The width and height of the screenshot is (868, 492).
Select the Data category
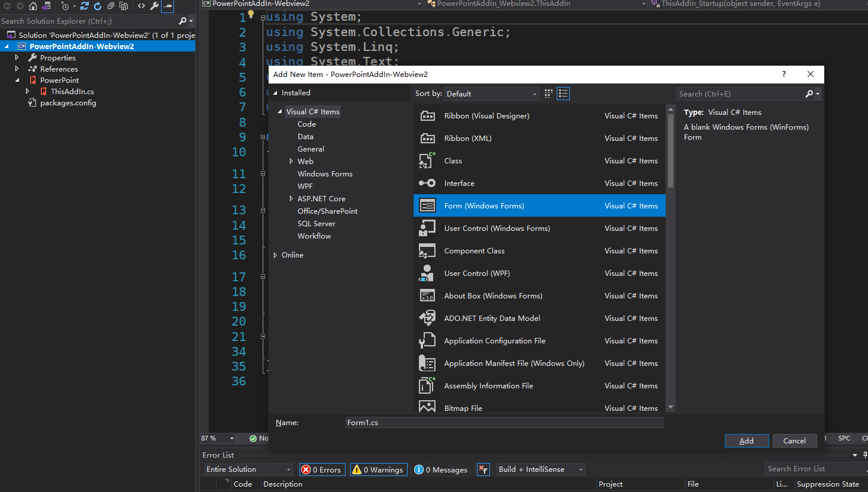point(305,136)
